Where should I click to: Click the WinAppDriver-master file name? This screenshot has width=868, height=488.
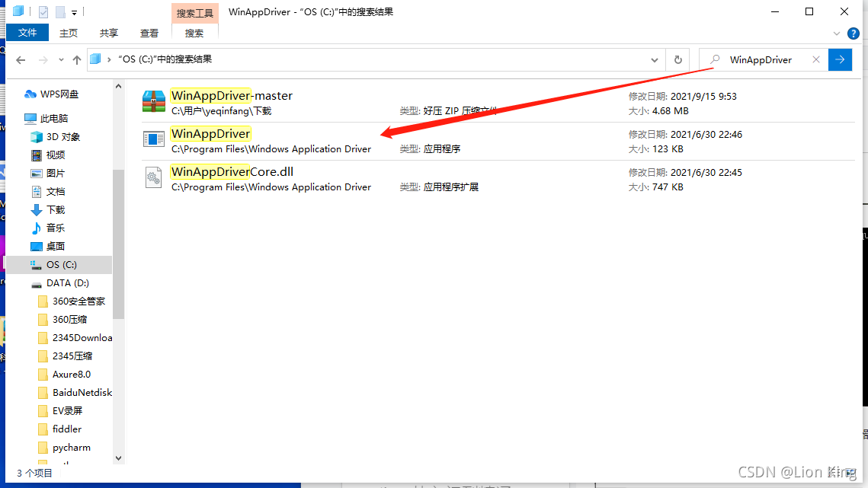click(x=232, y=96)
